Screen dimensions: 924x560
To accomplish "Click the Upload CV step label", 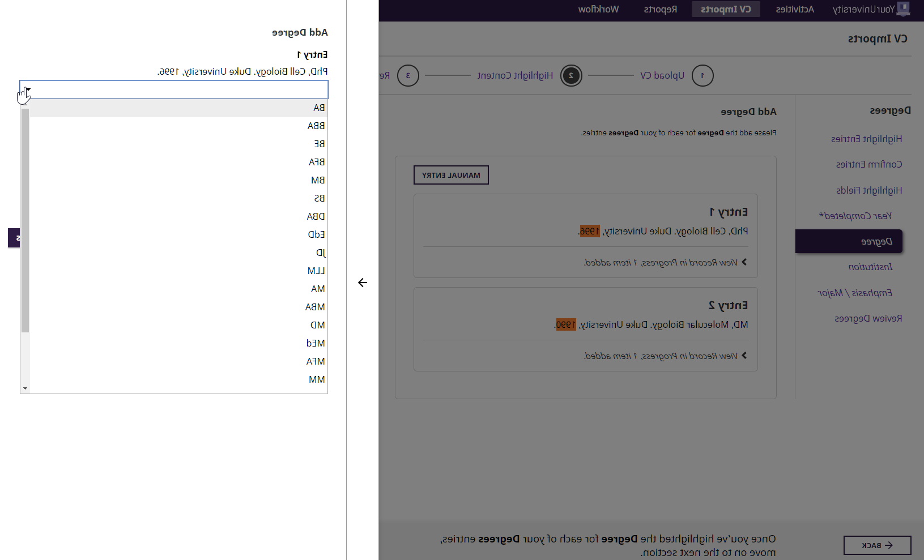I will [x=662, y=75].
